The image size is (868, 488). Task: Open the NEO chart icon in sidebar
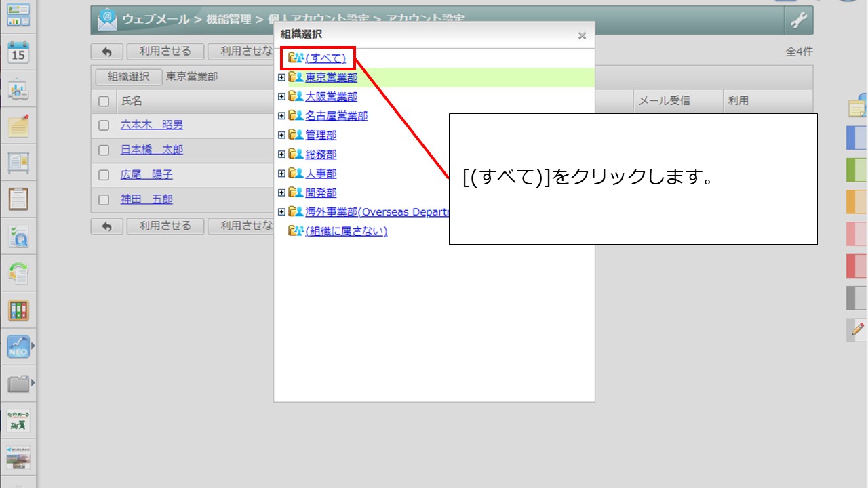tap(18, 347)
